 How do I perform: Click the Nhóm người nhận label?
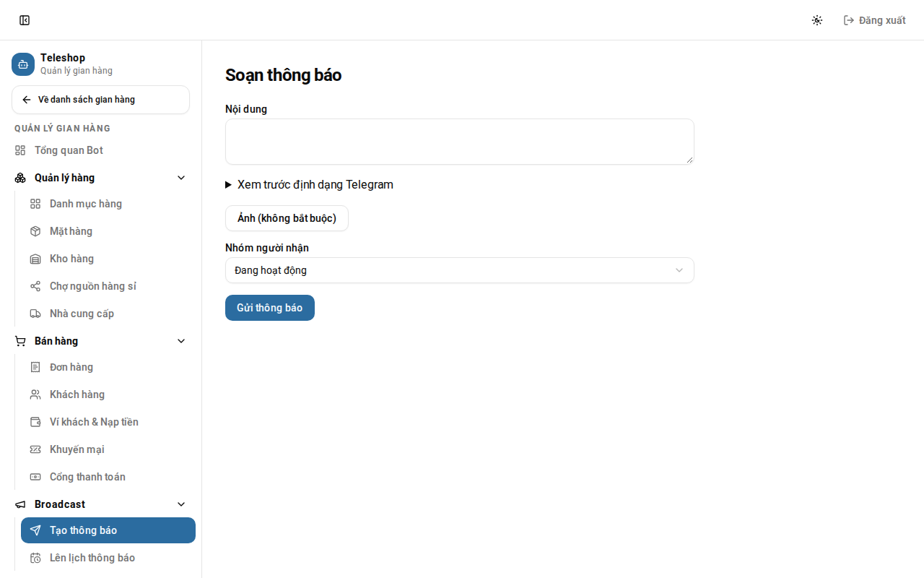coord(267,248)
